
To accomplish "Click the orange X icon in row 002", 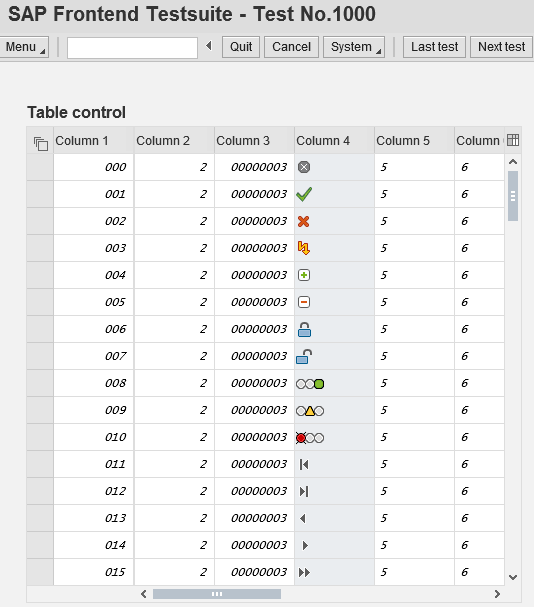I will pyautogui.click(x=304, y=221).
